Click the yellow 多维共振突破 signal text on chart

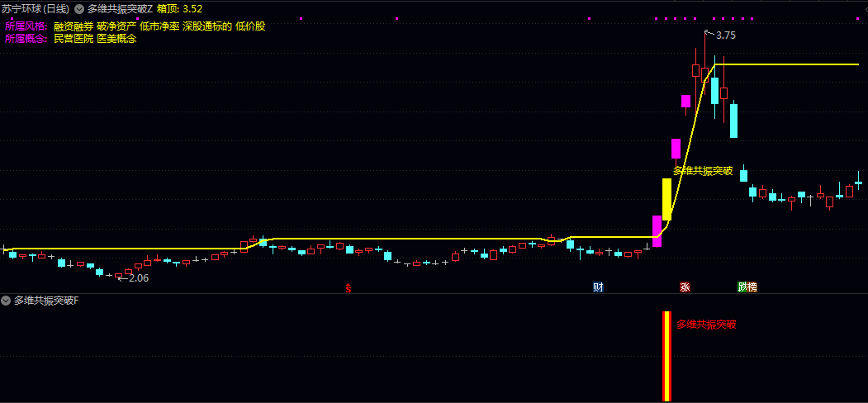[703, 172]
